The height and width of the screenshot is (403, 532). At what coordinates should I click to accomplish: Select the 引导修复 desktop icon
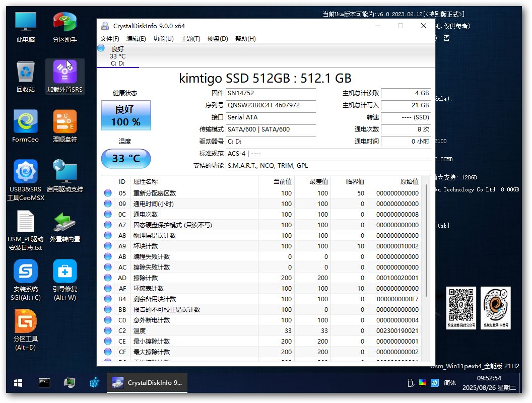click(x=65, y=280)
